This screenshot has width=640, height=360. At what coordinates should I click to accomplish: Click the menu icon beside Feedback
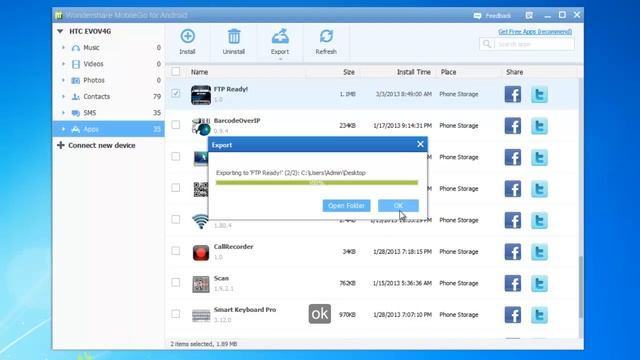[529, 16]
